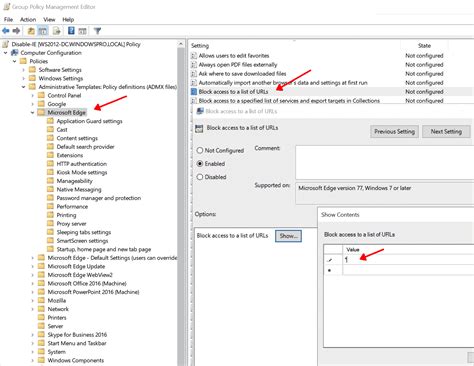474x366 pixels.
Task: Collapse the Microsoft Edge node
Action: (x=33, y=113)
